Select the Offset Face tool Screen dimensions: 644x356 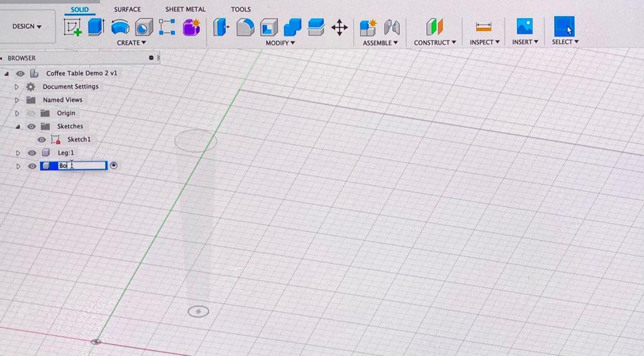[x=316, y=28]
